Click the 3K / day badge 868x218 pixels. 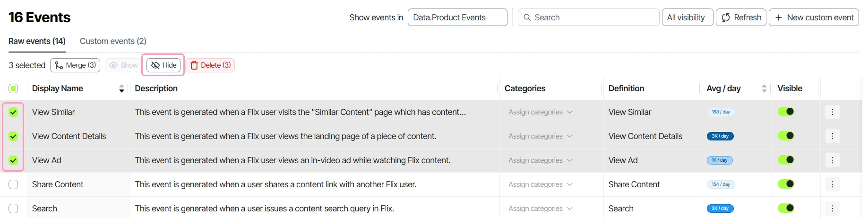click(x=720, y=136)
